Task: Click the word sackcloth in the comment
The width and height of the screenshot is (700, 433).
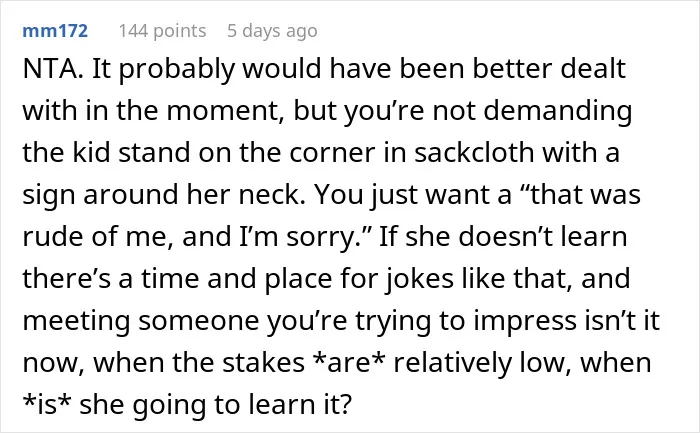Action: point(474,152)
